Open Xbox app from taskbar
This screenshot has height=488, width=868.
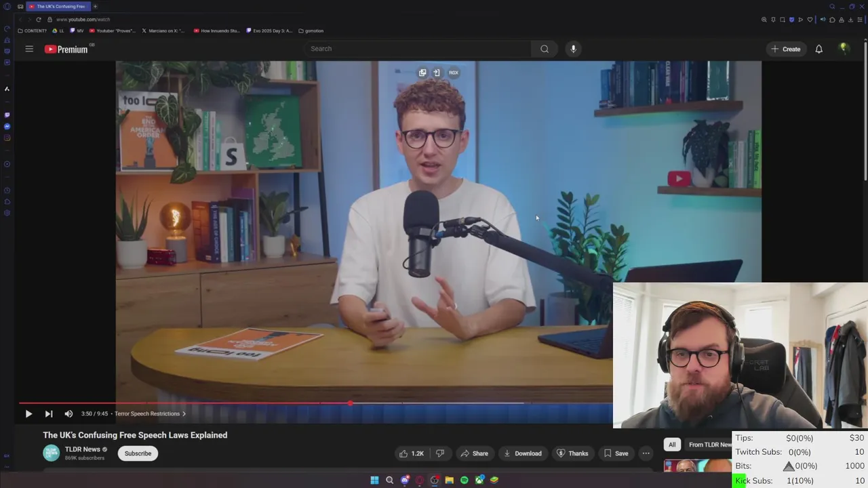479,480
